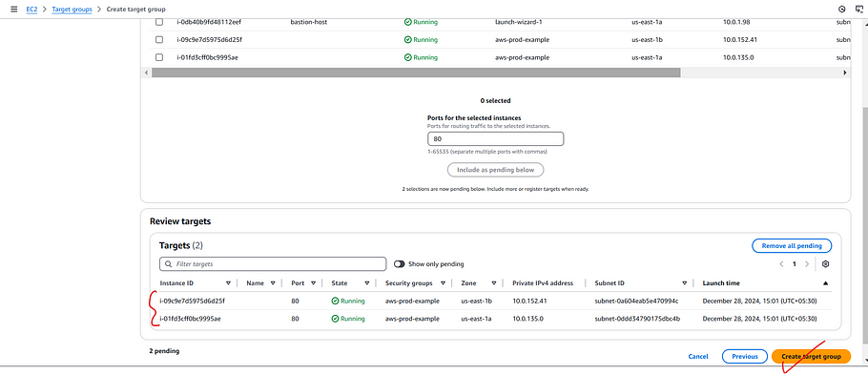Toggle Show only pending switch
The height and width of the screenshot is (375, 868).
pyautogui.click(x=399, y=264)
